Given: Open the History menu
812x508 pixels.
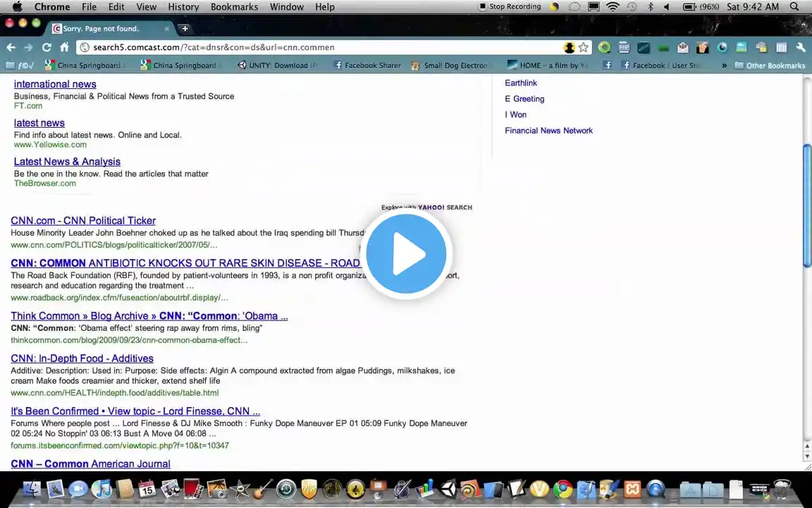Looking at the screenshot, I should (183, 7).
